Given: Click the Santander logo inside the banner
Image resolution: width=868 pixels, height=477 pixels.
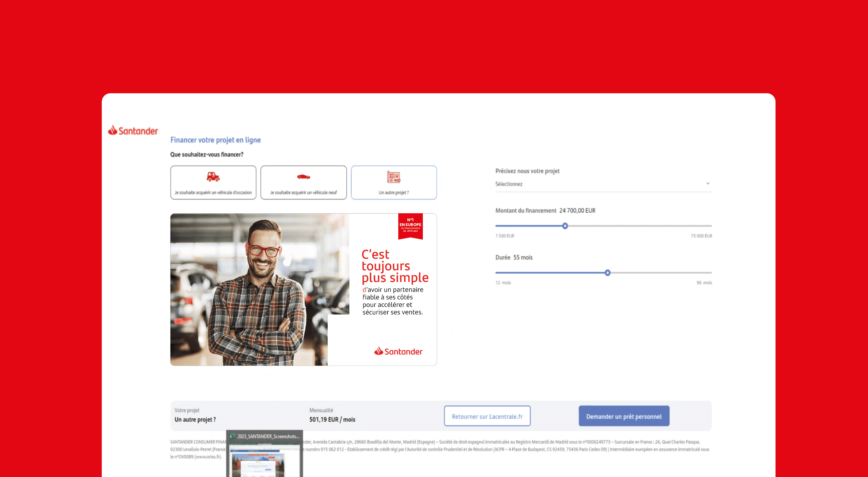Looking at the screenshot, I should pyautogui.click(x=398, y=352).
